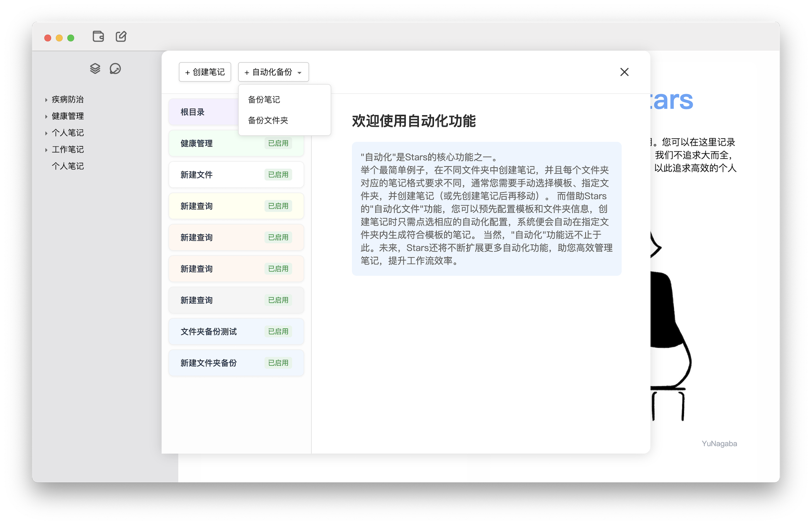Viewport: 812px width, 525px height.
Task: Choose 备份文件夹 from the menu
Action: click(268, 120)
